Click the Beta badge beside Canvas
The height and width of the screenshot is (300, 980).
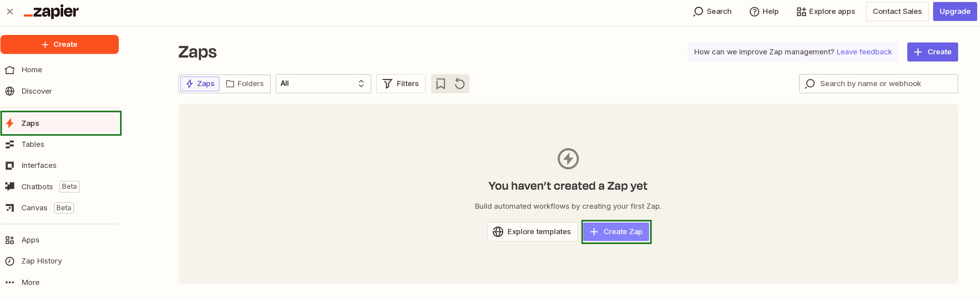[64, 208]
